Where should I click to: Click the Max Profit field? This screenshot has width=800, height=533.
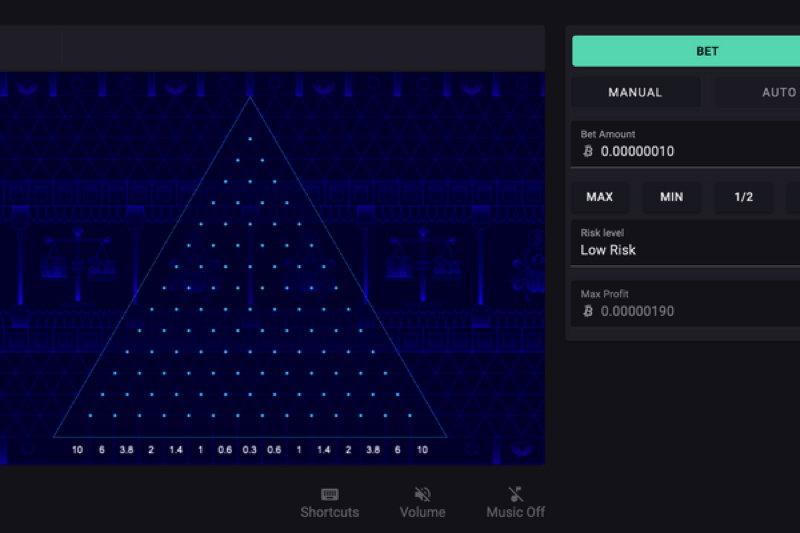coord(685,303)
